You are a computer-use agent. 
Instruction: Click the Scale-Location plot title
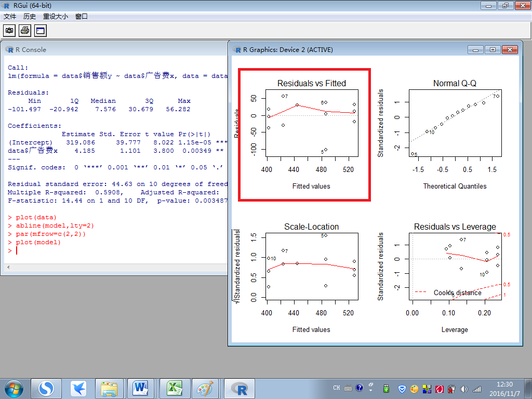click(312, 227)
